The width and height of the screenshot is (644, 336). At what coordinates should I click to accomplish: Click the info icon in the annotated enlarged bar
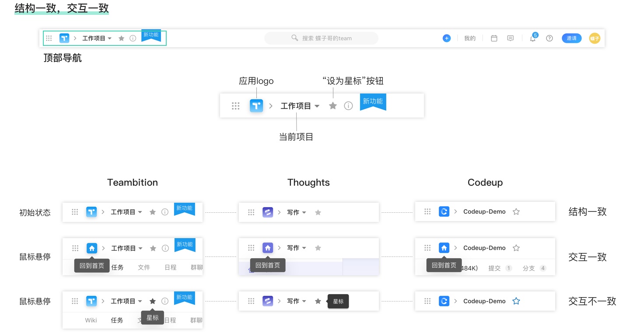click(x=348, y=106)
